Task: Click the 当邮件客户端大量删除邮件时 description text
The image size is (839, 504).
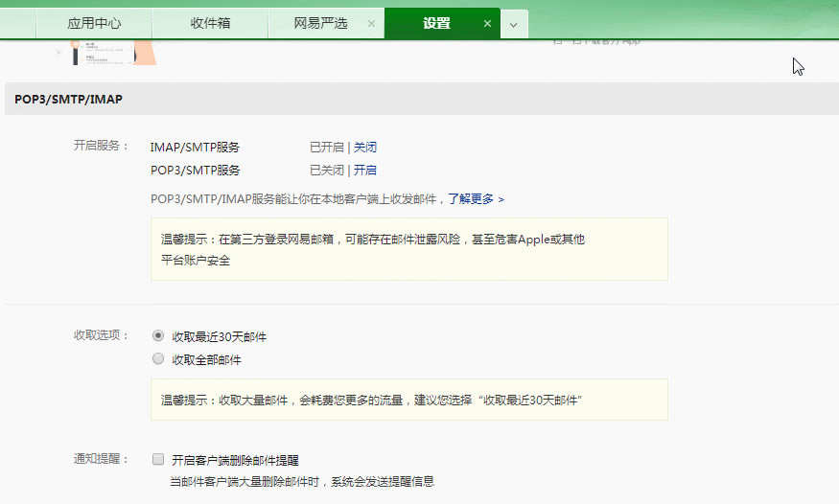Action: pyautogui.click(x=302, y=481)
